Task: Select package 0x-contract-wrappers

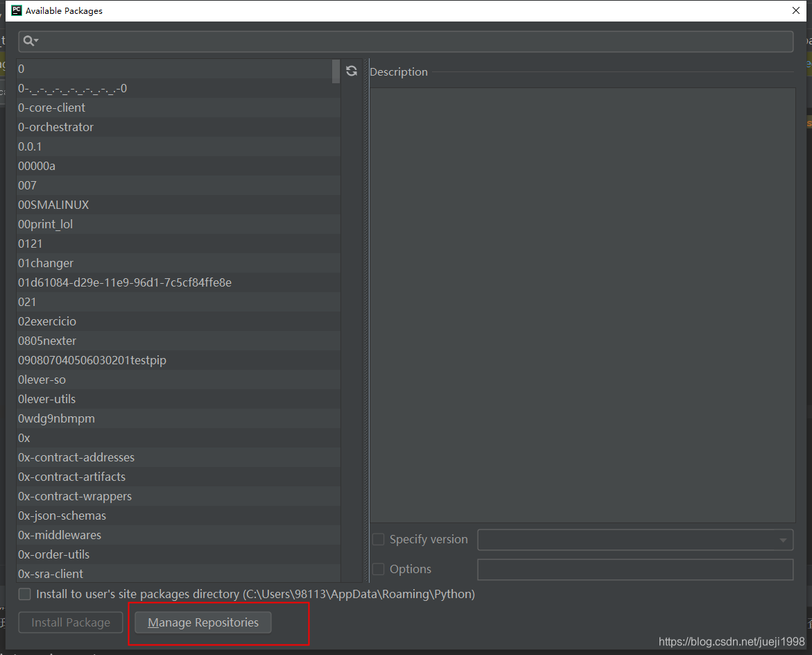Action: coord(179,496)
